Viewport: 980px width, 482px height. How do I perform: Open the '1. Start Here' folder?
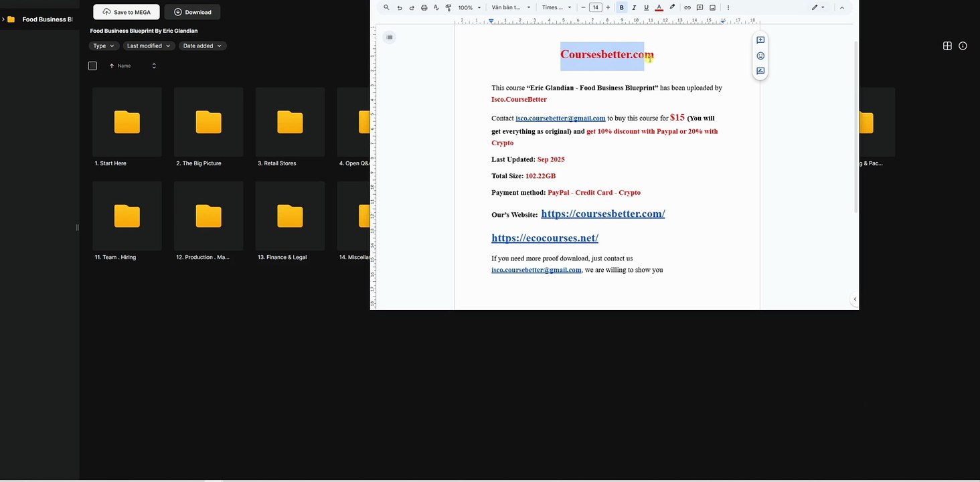point(127,127)
